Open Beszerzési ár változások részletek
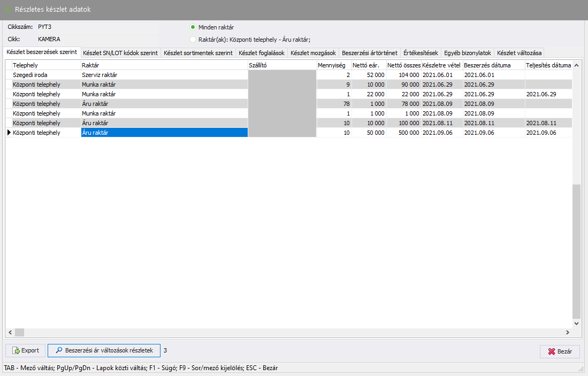The width and height of the screenshot is (588, 376). pyautogui.click(x=104, y=351)
